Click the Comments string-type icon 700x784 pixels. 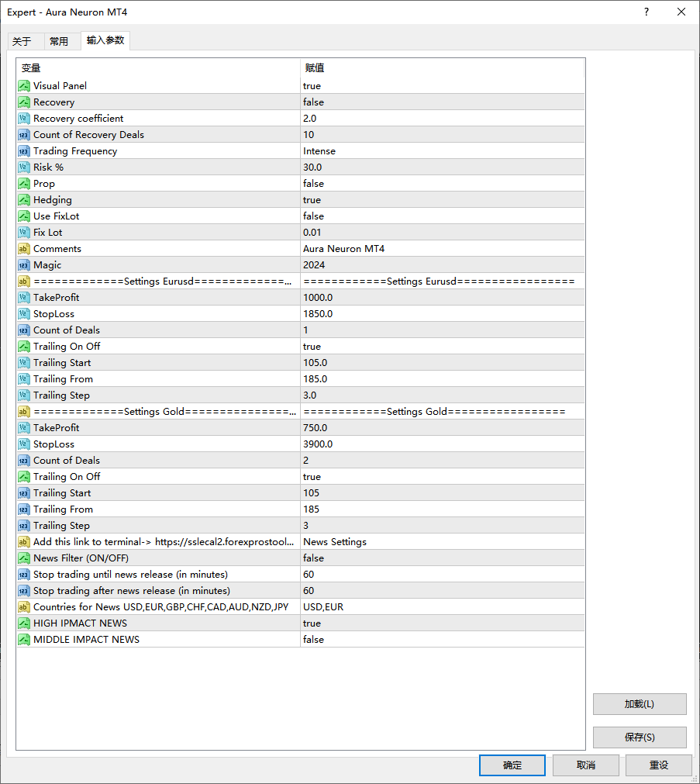click(23, 249)
